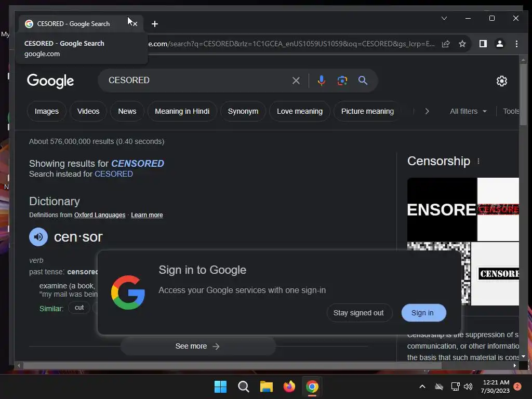Click in the Google search field

click(x=197, y=81)
